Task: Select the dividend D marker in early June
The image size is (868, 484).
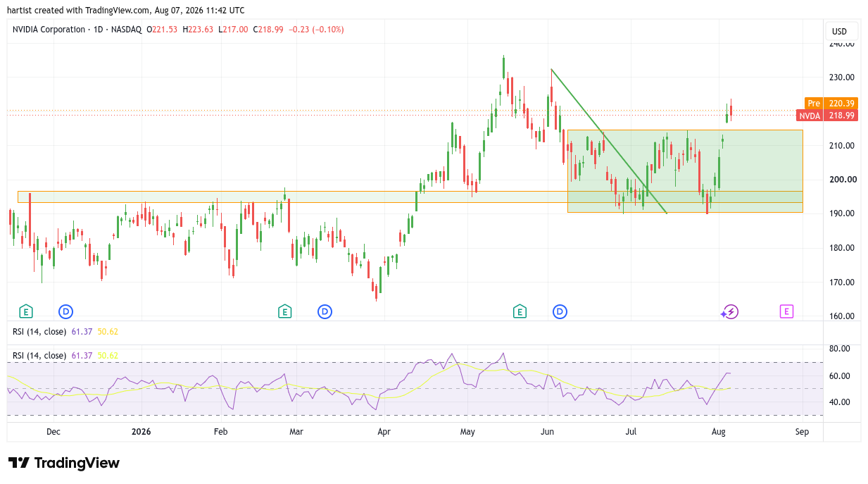Action: point(560,311)
